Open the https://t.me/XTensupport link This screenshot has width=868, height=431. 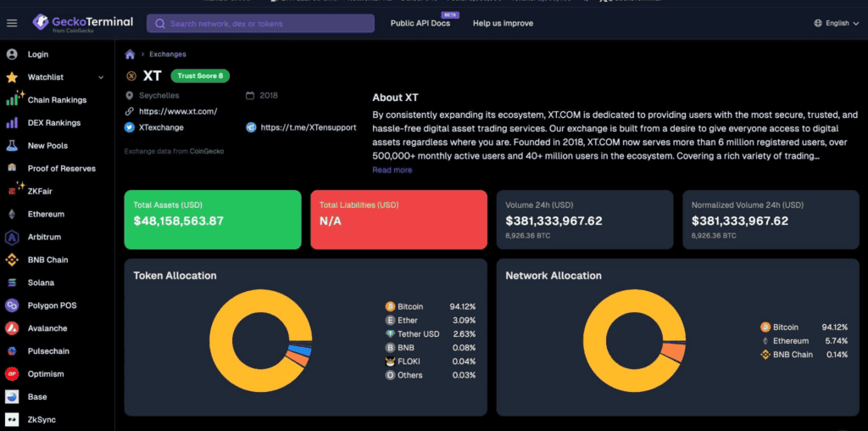309,127
